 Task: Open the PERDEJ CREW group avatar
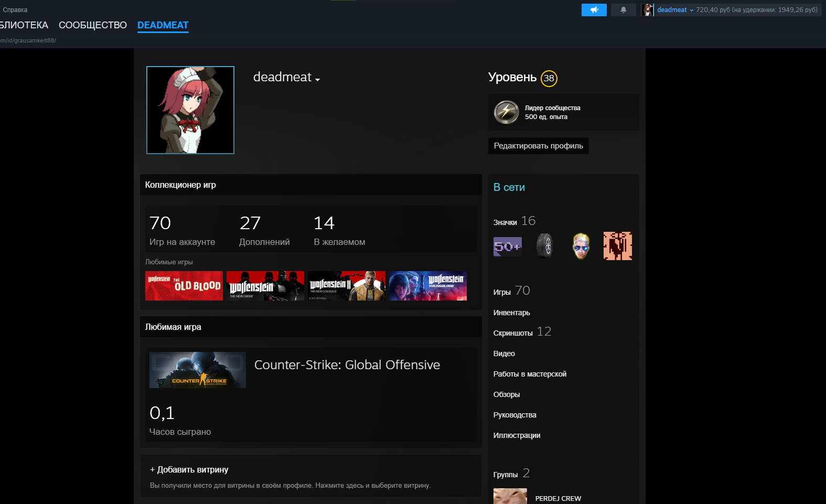pyautogui.click(x=510, y=496)
